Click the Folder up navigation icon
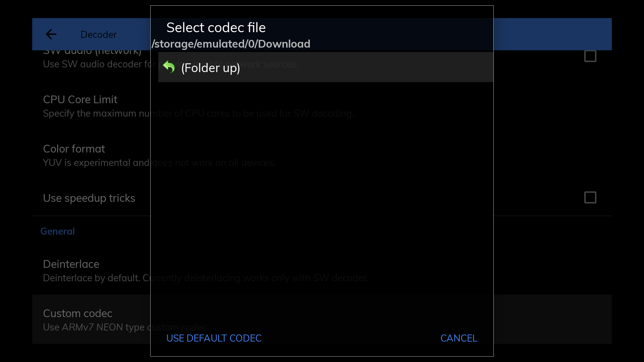 pyautogui.click(x=168, y=67)
